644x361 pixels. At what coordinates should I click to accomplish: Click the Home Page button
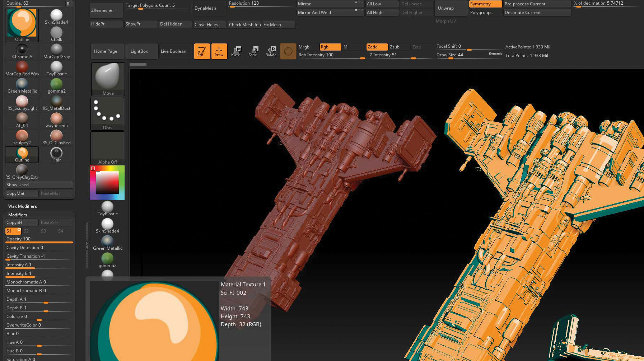pyautogui.click(x=107, y=51)
